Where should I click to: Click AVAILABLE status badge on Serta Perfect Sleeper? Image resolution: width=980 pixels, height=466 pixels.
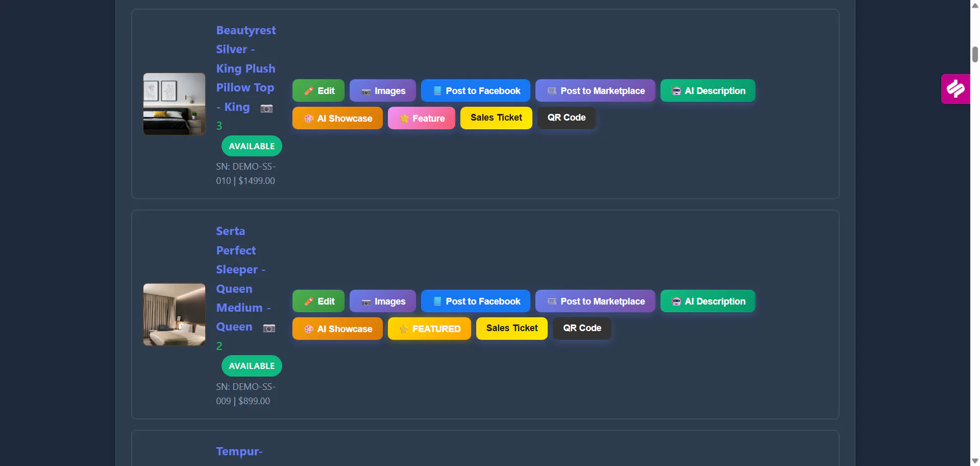252,366
